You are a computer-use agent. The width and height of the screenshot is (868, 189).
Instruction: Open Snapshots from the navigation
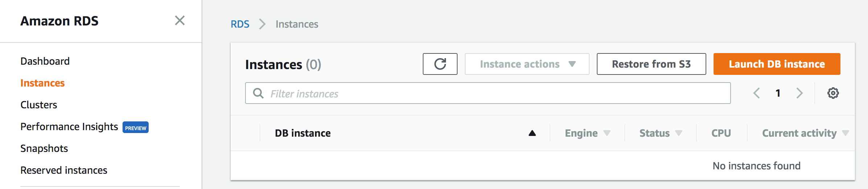44,148
